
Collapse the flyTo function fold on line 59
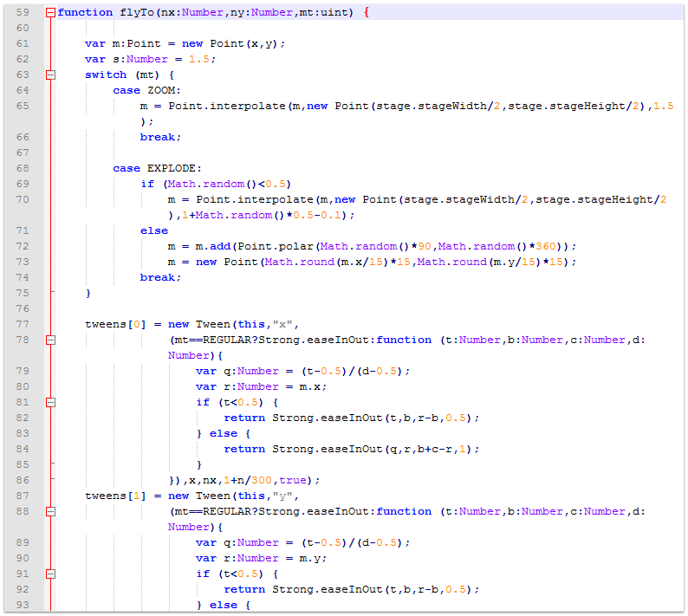(50, 13)
